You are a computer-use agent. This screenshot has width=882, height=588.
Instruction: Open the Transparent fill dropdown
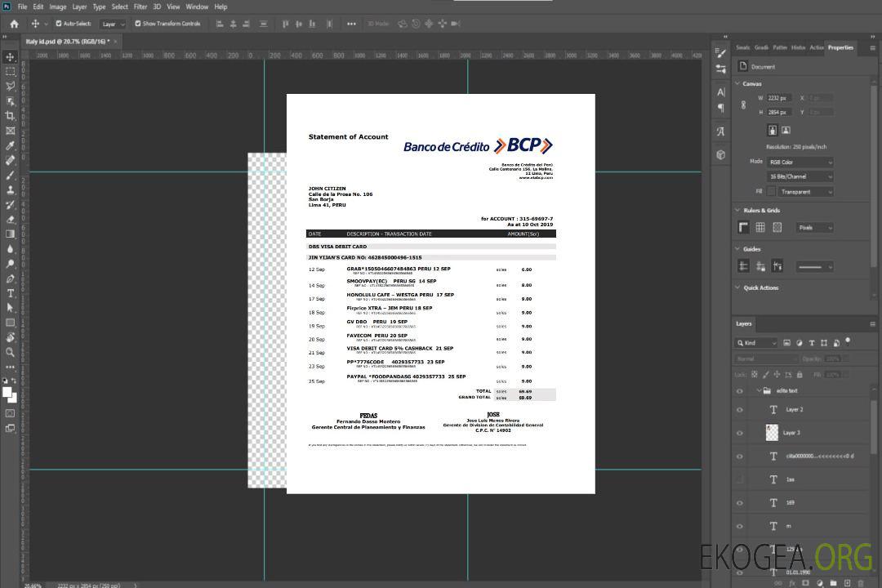coord(805,192)
